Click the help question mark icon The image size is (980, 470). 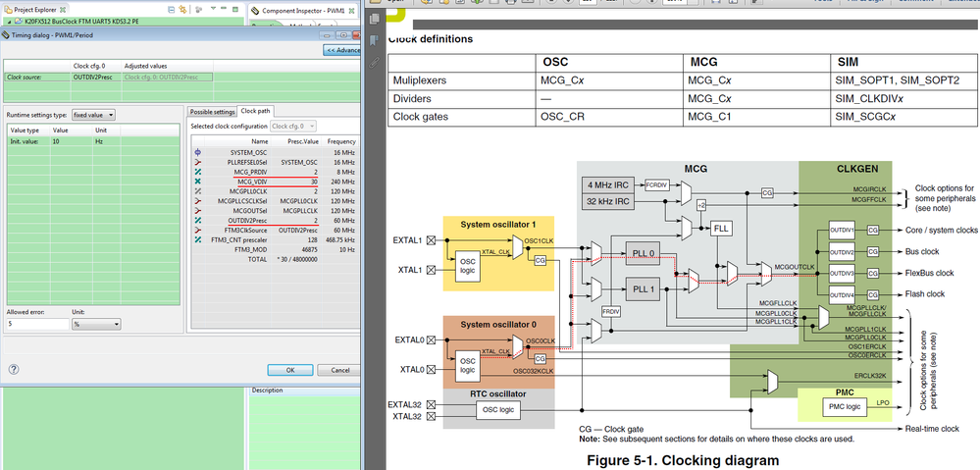point(14,369)
